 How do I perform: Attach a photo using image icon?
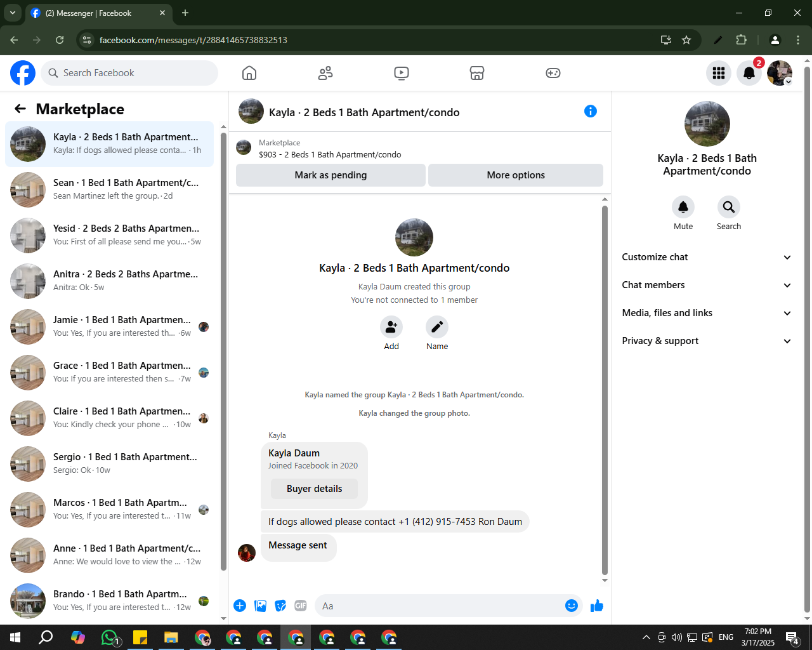(x=260, y=606)
